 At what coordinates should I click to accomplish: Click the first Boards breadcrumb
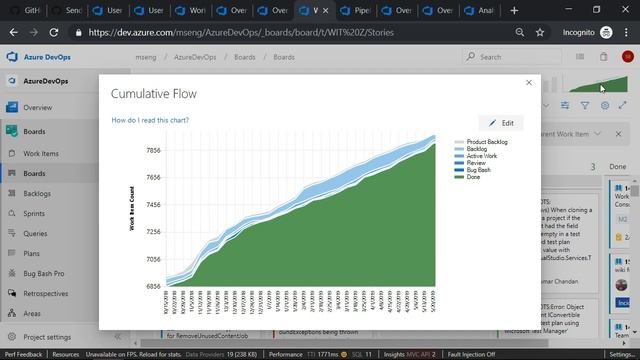point(244,57)
